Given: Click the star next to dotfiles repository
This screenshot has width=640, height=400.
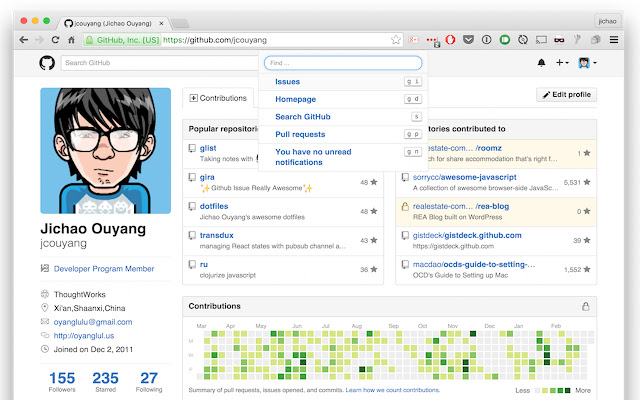Looking at the screenshot, I should tap(373, 211).
